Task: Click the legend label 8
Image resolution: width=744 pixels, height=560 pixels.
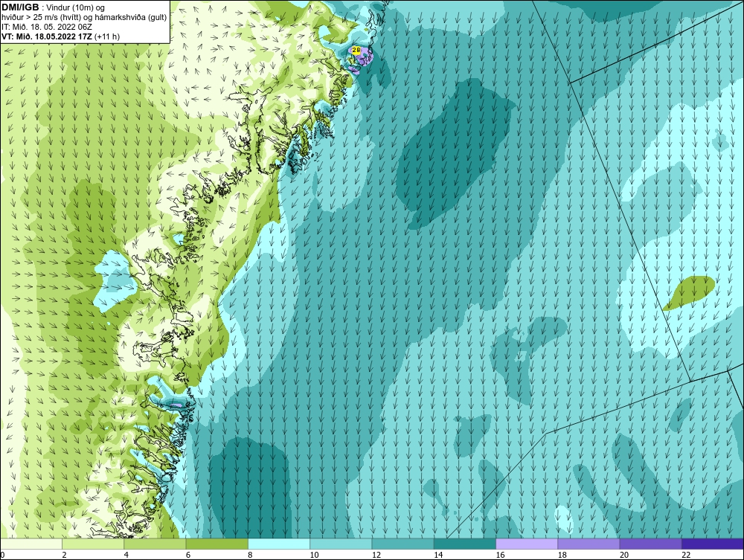Action: pos(250,556)
